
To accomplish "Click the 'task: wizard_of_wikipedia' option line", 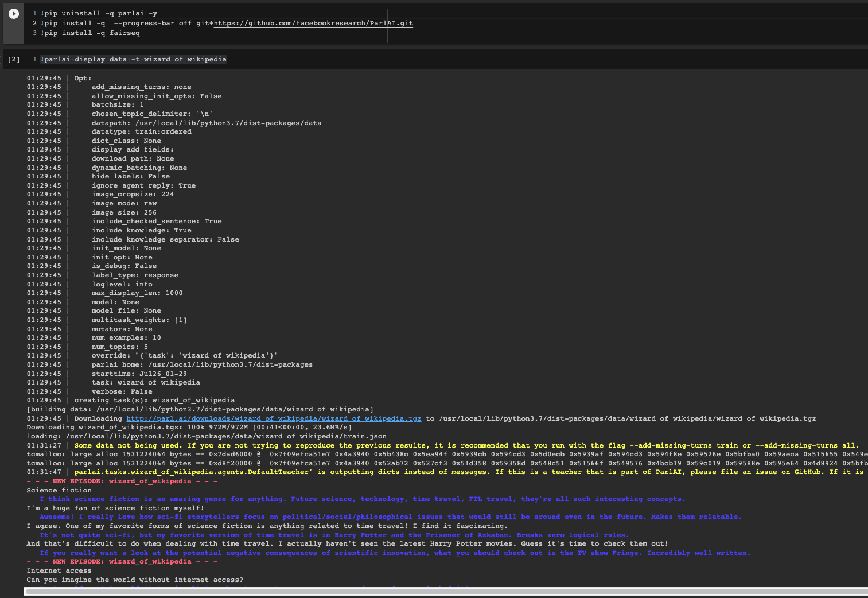I will (x=146, y=382).
